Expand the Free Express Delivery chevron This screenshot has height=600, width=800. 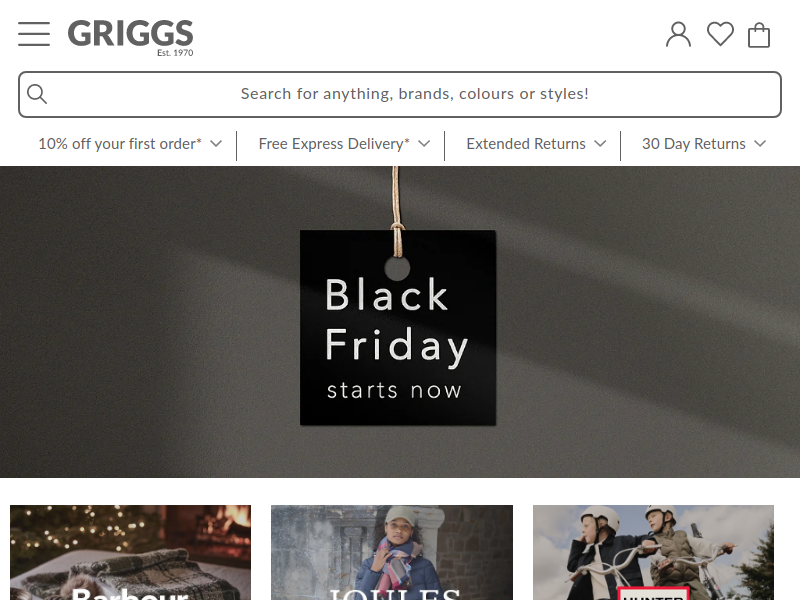[424, 144]
